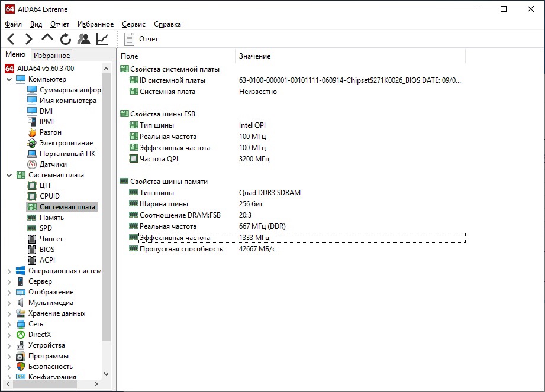Click the Отчёт toolbar button label
The width and height of the screenshot is (545, 392).
[149, 39]
